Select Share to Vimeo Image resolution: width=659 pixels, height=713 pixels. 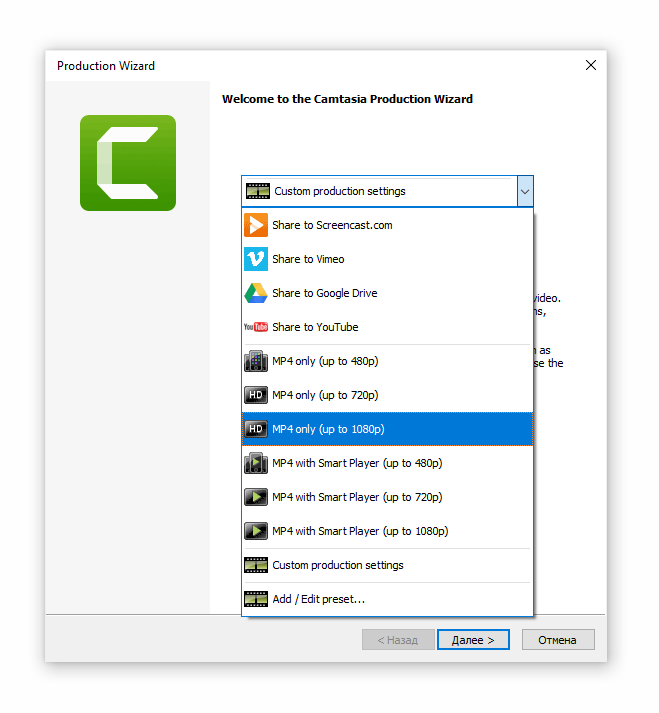point(387,259)
